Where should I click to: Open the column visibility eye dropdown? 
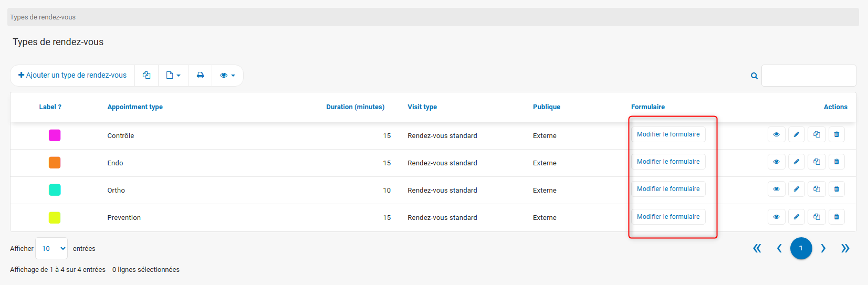coord(227,76)
